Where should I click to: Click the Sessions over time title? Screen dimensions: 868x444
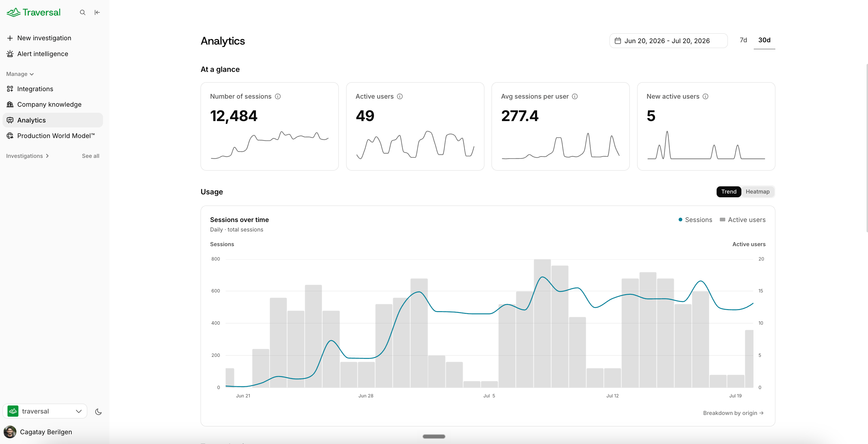[x=239, y=220]
